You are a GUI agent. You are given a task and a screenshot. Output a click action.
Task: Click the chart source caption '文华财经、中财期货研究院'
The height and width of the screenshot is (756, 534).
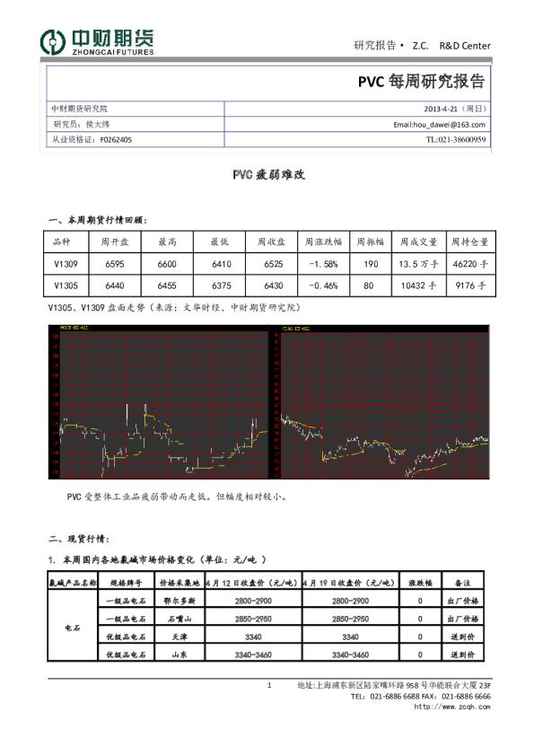click(x=238, y=307)
